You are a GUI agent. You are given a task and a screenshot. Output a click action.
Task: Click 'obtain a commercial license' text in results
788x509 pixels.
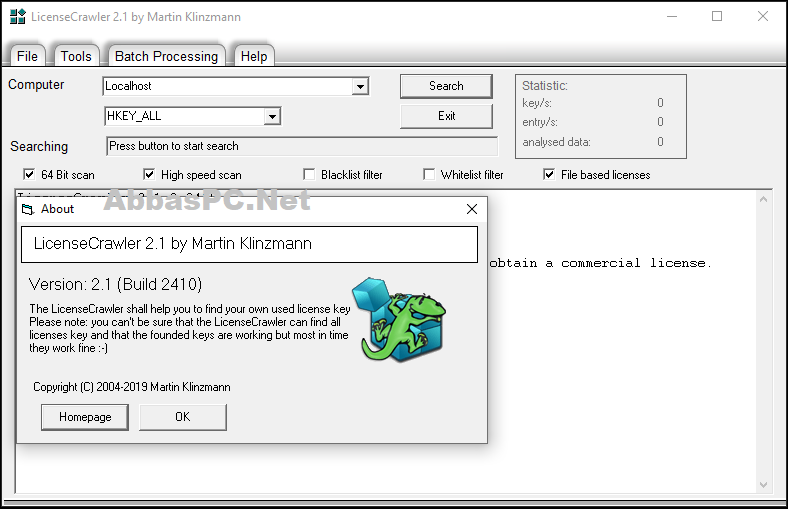(600, 263)
